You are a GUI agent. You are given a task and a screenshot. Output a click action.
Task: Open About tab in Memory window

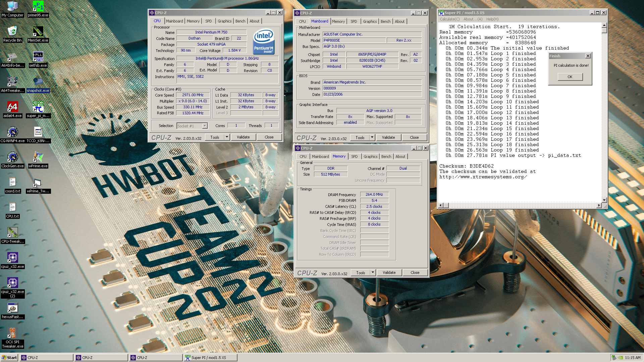point(400,157)
